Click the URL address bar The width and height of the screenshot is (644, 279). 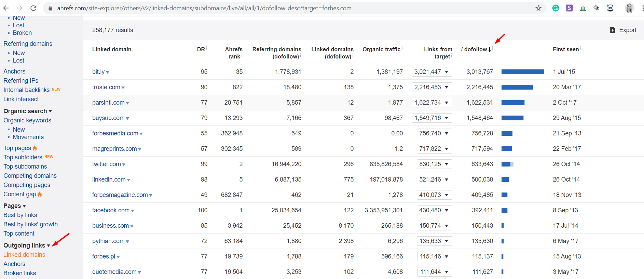click(294, 8)
